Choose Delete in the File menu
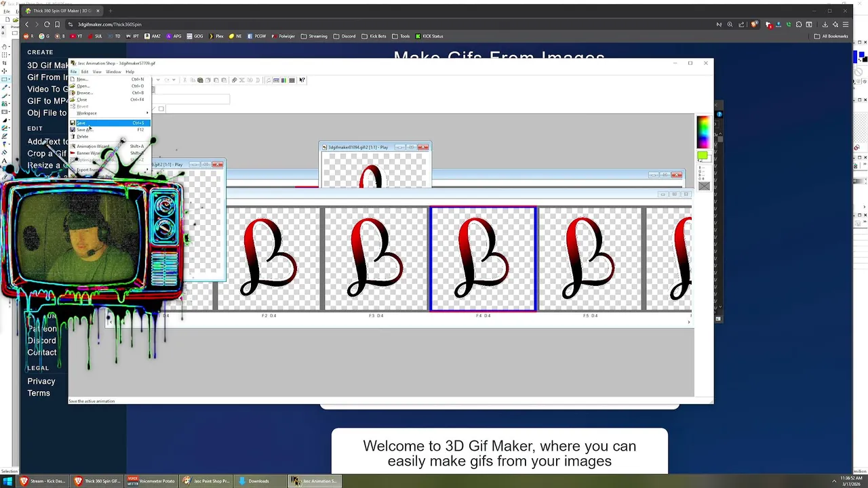The height and width of the screenshot is (488, 868). click(x=112, y=136)
